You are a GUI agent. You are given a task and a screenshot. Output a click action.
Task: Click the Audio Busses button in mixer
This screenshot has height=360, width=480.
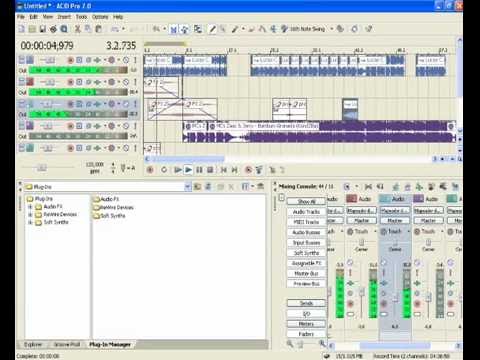click(x=306, y=232)
